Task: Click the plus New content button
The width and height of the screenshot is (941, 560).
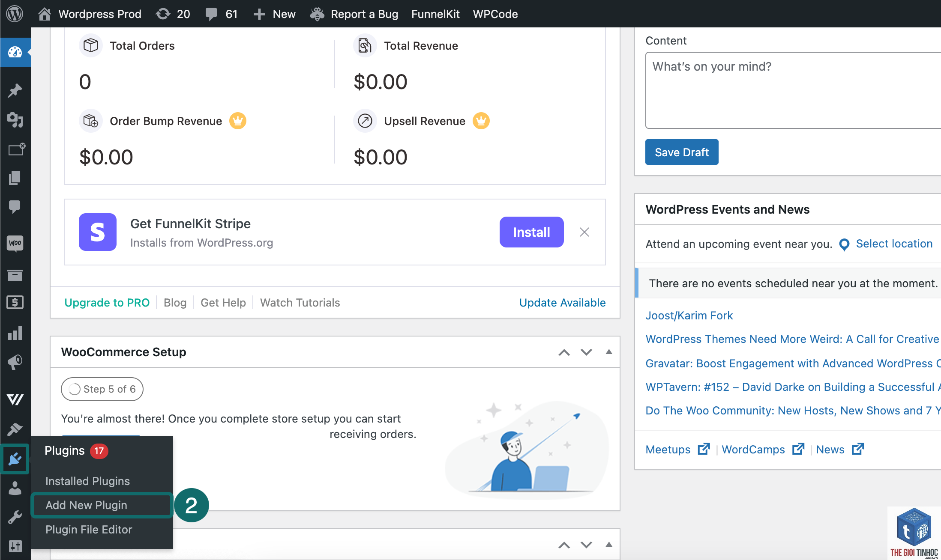Action: pyautogui.click(x=274, y=14)
